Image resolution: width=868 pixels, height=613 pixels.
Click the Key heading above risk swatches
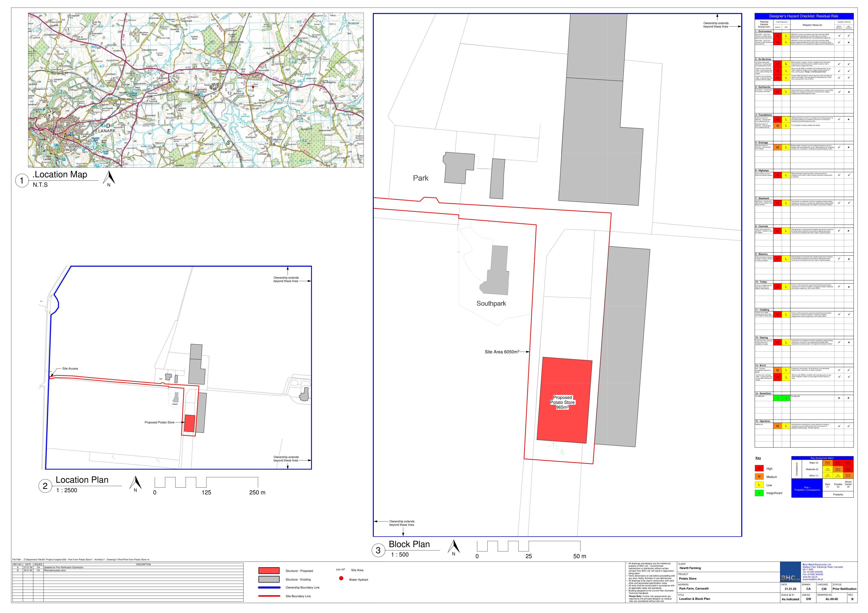758,458
